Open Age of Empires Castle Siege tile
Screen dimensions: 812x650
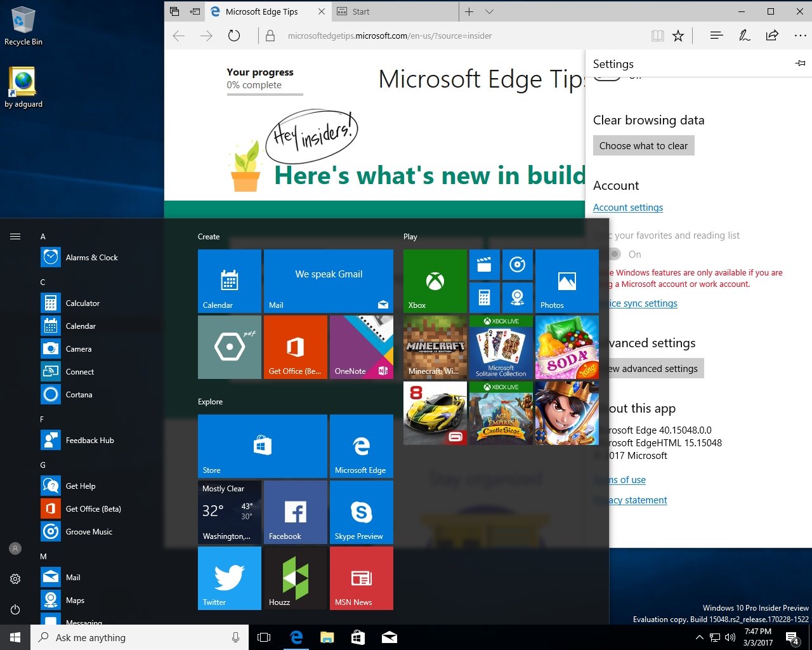[x=501, y=413]
